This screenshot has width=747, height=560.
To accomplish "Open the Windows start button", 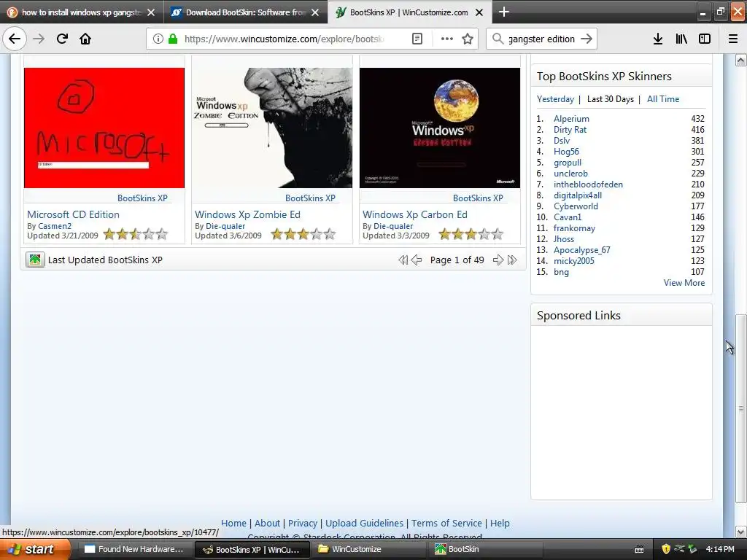I will pos(35,549).
